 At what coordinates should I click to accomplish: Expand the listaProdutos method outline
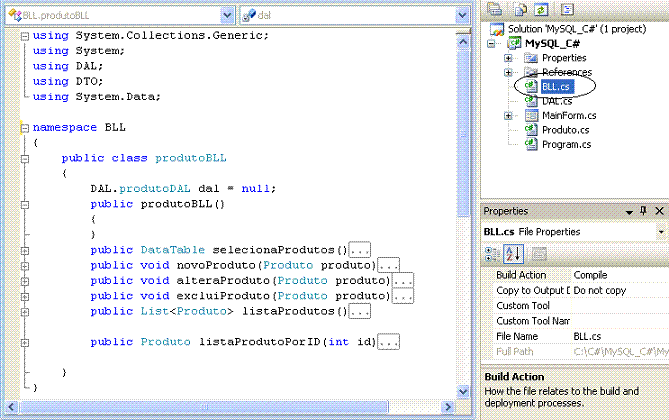(x=25, y=312)
